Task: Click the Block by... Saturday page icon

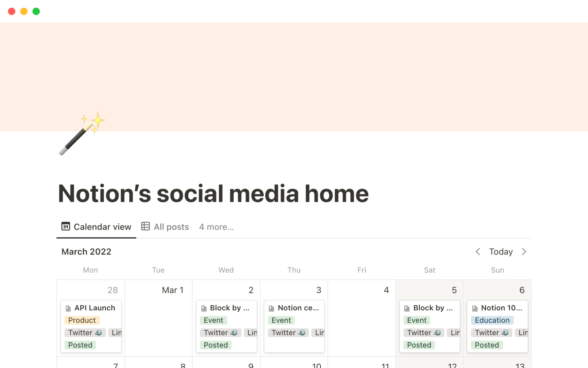Action: pyautogui.click(x=408, y=308)
